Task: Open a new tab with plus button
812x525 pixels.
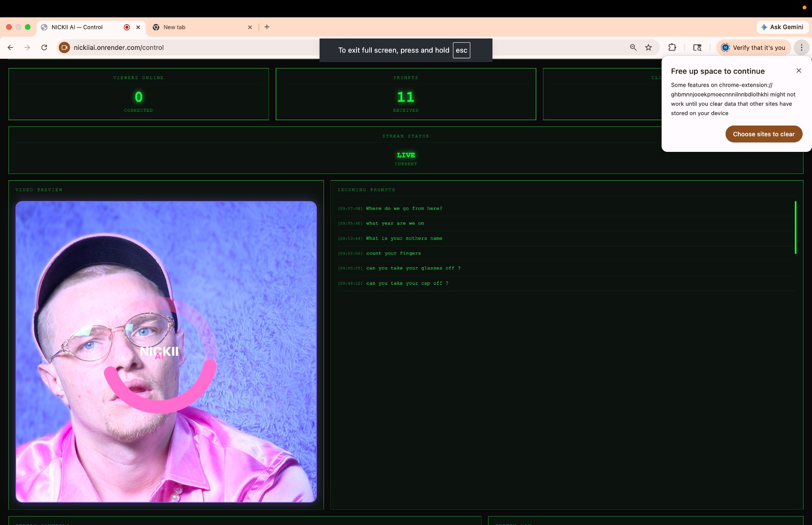Action: 267,27
